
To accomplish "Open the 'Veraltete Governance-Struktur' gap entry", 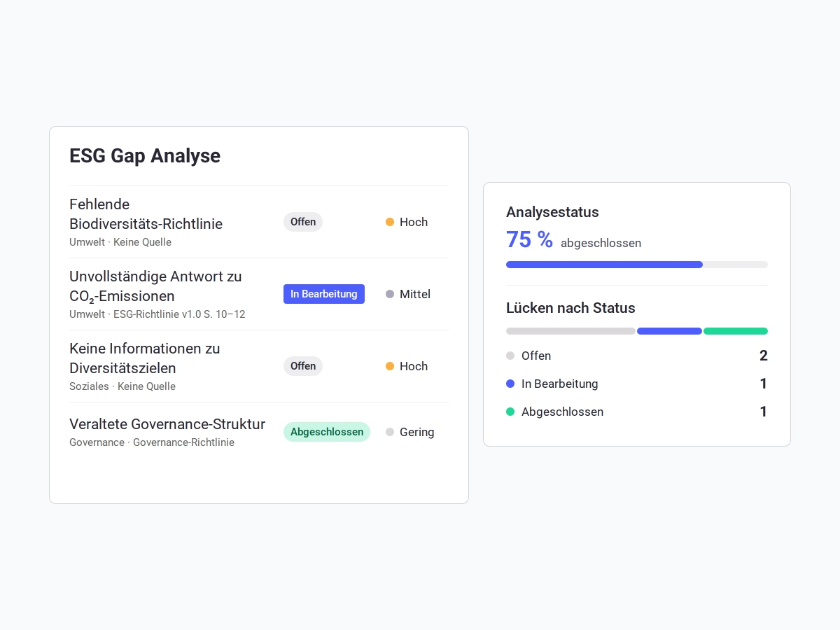I will pyautogui.click(x=259, y=432).
